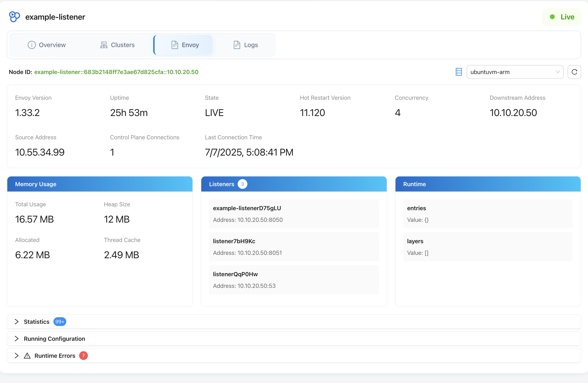The height and width of the screenshot is (383, 588).
Task: Click the server list icon beside dropdown
Action: point(459,72)
